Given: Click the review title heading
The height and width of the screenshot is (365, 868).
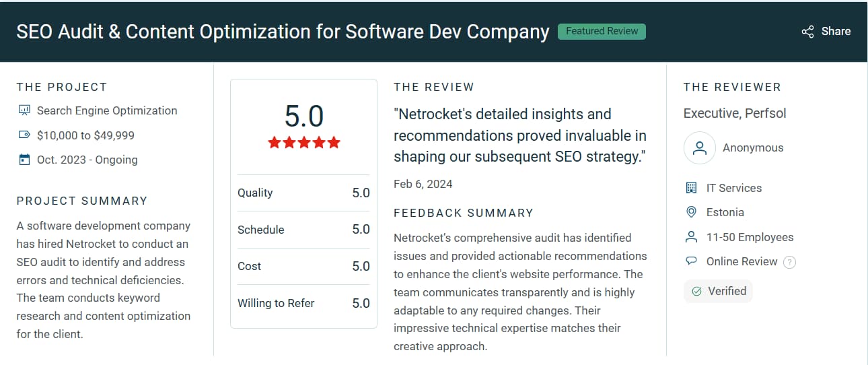Looking at the screenshot, I should point(283,32).
